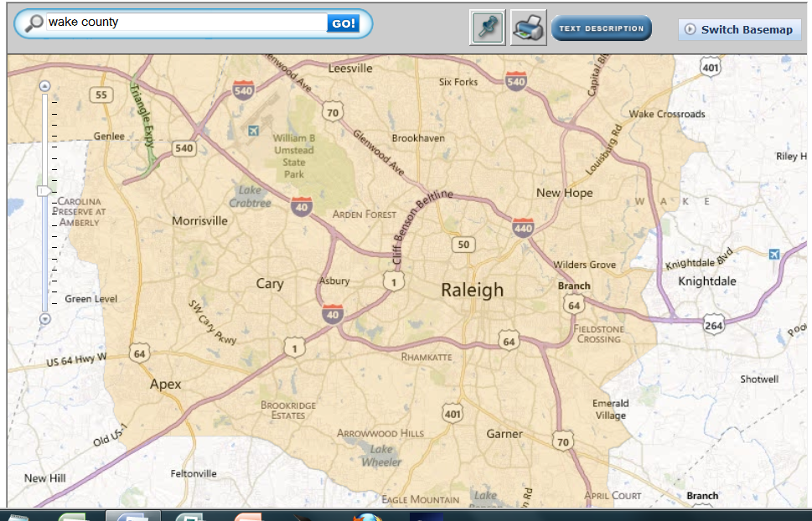
Task: Click William B Umstead State Park label
Action: coord(293,156)
